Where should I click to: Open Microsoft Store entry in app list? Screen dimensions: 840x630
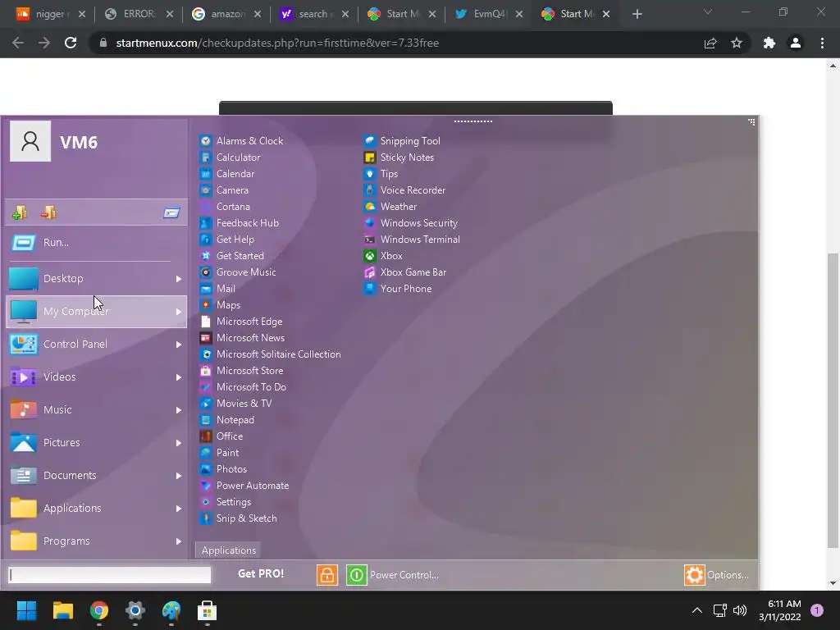[242, 371]
